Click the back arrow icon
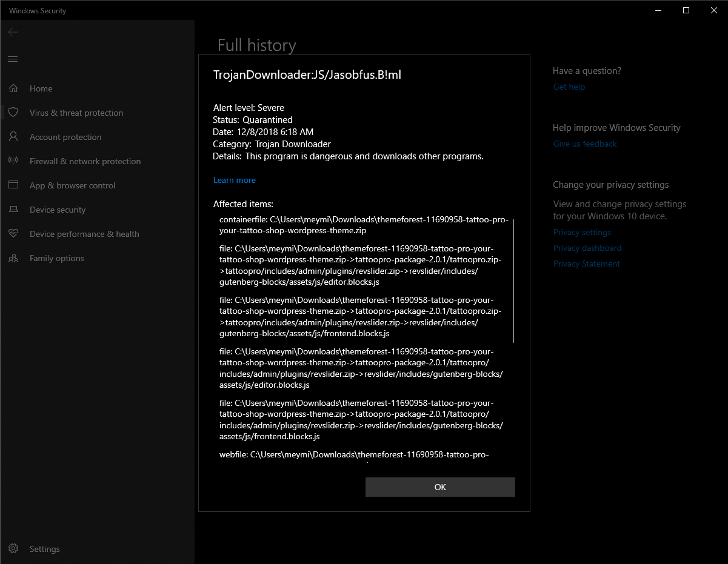 point(13,32)
